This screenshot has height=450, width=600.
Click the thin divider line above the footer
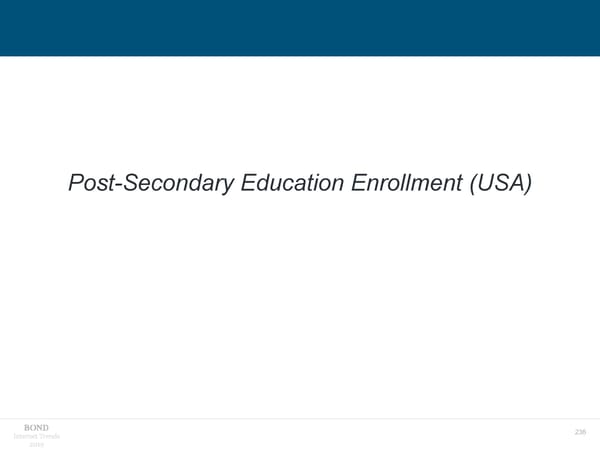[x=300, y=418]
